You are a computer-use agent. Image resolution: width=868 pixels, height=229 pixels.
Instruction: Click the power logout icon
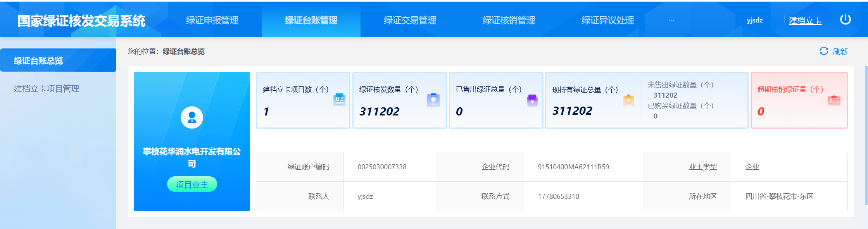pos(845,19)
